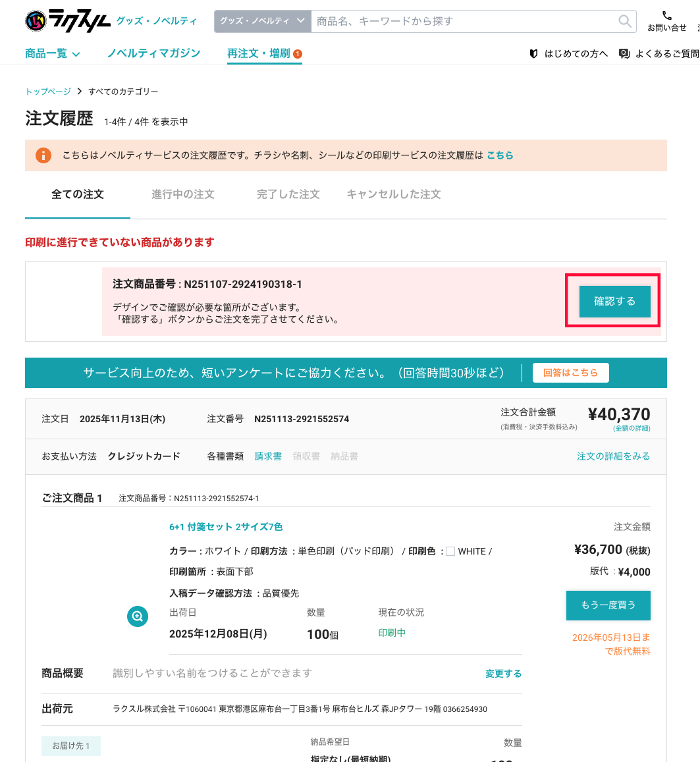Click the phone お問い合せ icon
Screen dimensions: 700x762
coord(667,16)
